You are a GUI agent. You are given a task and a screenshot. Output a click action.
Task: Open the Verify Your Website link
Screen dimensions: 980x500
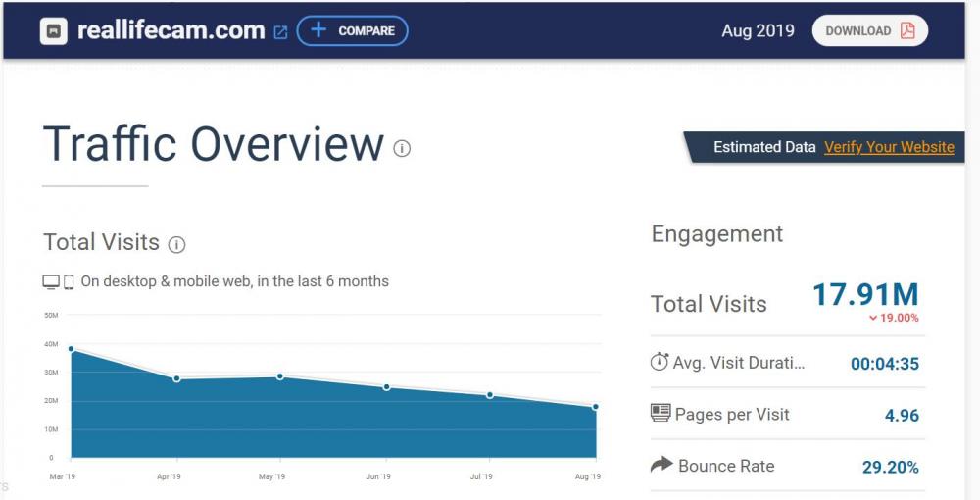click(x=889, y=147)
